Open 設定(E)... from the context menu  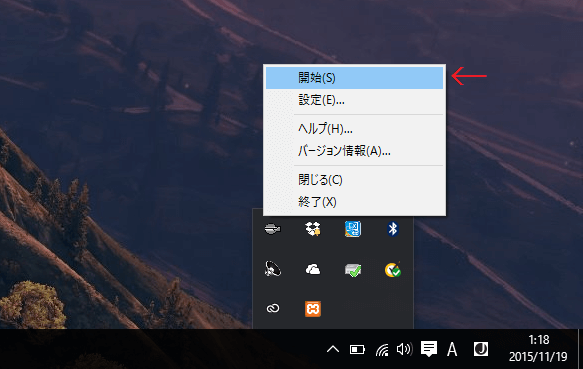[x=354, y=100]
